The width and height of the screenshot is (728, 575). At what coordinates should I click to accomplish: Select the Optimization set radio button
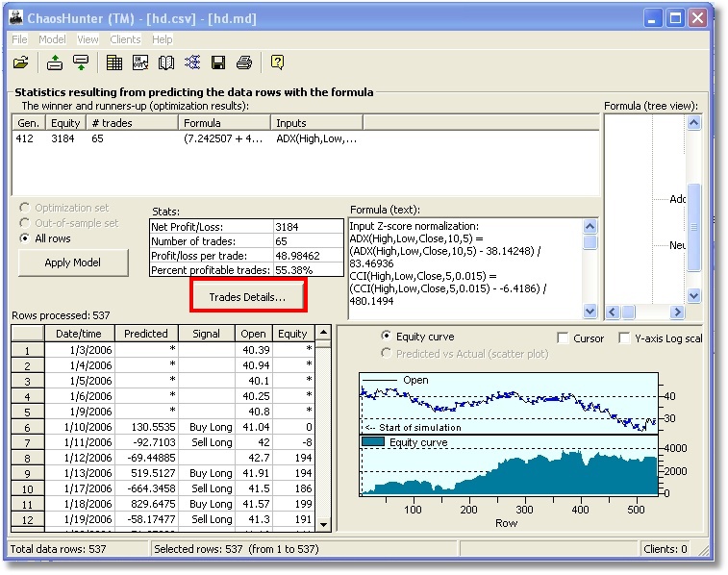tap(25, 208)
